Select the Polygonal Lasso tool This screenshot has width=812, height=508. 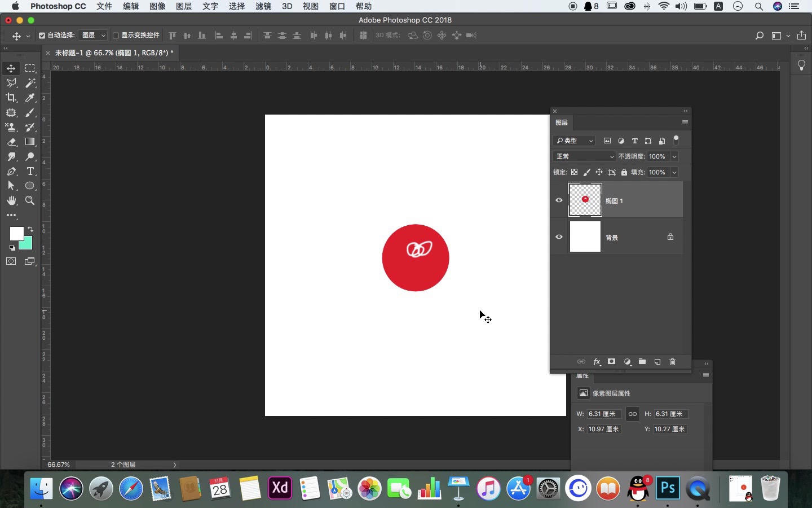coord(11,83)
